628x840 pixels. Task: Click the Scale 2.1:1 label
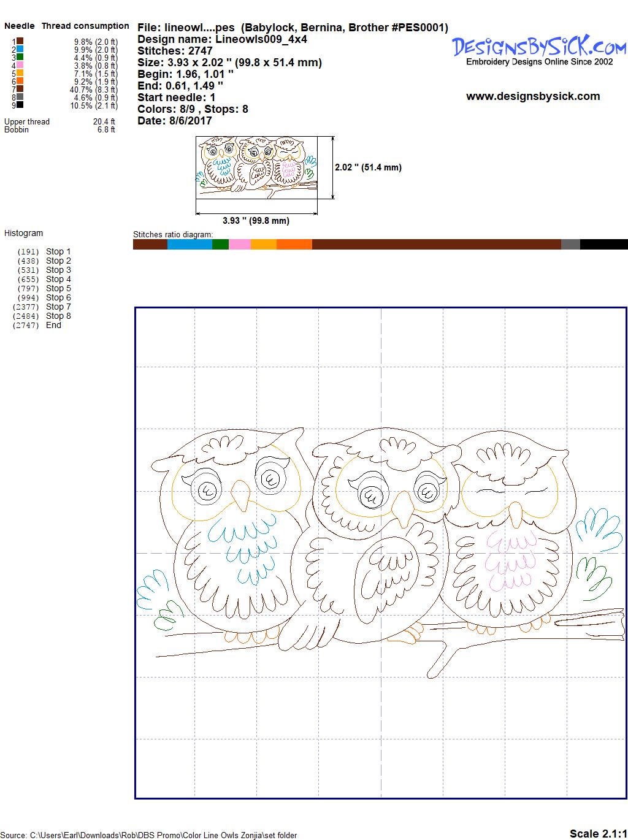[597, 833]
